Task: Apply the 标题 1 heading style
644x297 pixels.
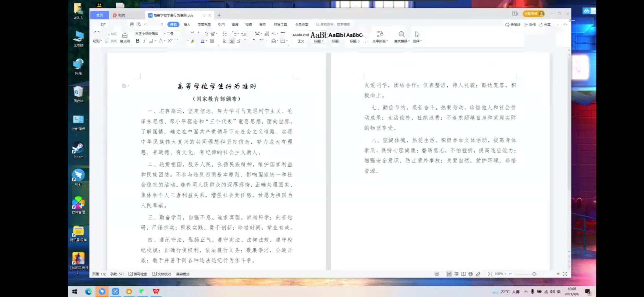Action: 319,37
